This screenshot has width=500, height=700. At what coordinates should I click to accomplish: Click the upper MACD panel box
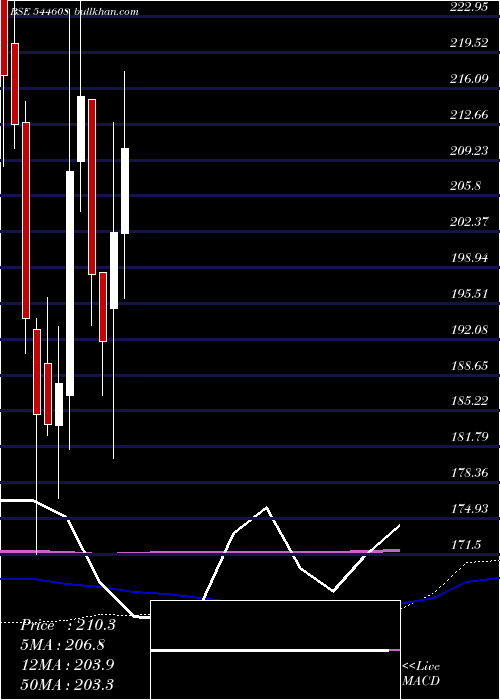coord(275,625)
